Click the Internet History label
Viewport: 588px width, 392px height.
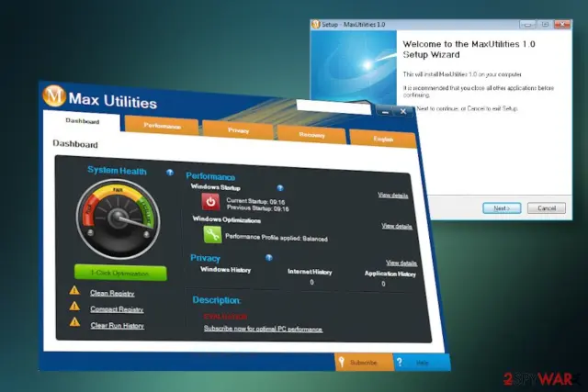coord(310,272)
